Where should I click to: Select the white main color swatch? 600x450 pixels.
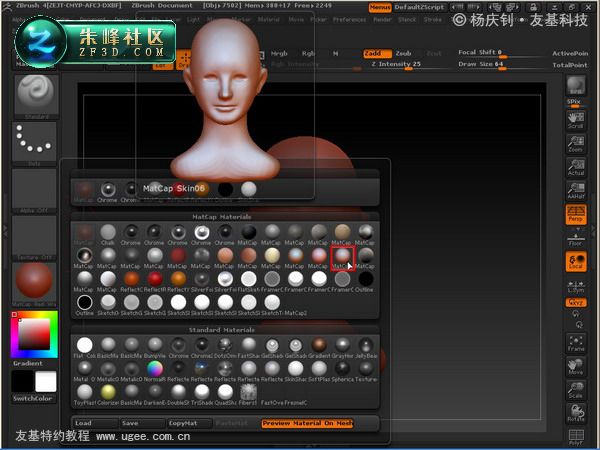click(46, 382)
